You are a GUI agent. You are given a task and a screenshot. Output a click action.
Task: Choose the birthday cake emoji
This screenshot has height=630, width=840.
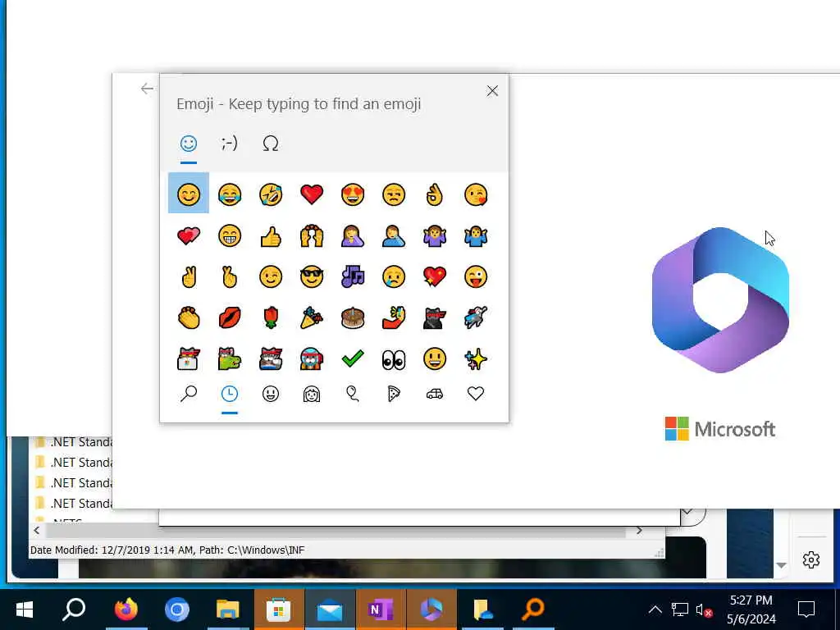(x=353, y=318)
